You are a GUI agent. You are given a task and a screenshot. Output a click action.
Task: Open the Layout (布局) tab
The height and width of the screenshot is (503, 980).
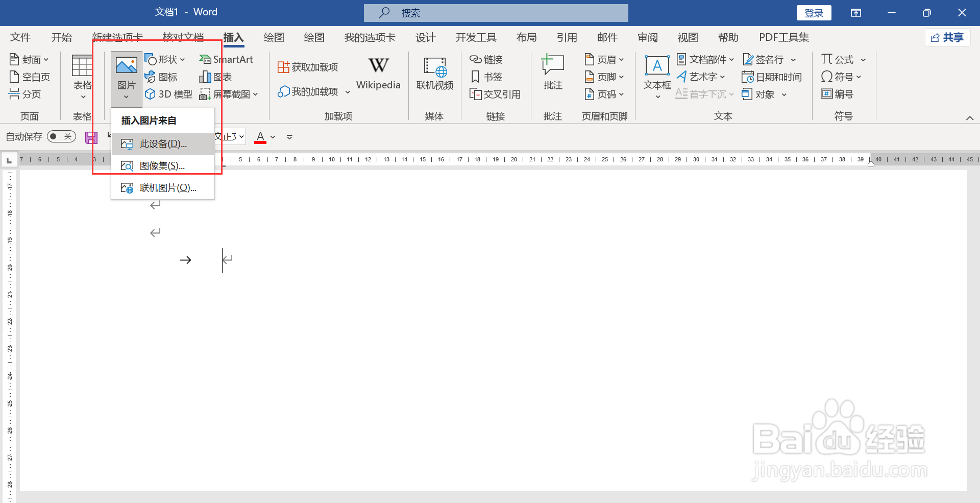(526, 37)
